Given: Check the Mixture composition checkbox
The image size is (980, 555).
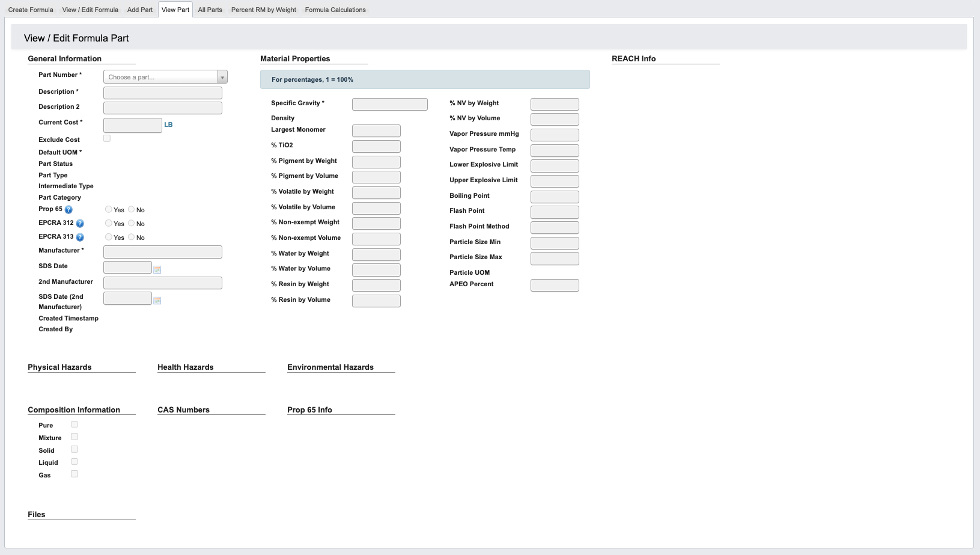Looking at the screenshot, I should (x=75, y=437).
